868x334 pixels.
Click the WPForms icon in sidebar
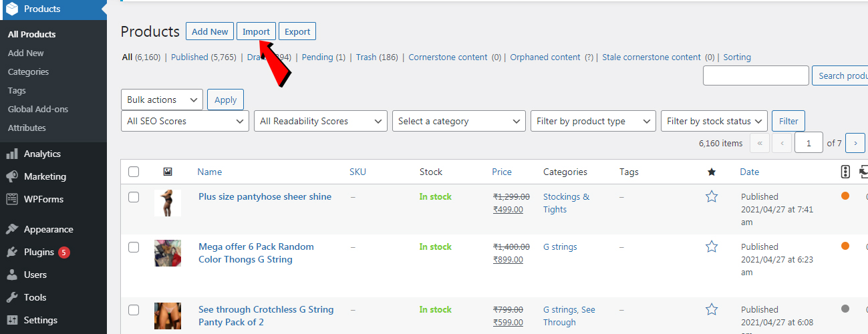click(12, 199)
